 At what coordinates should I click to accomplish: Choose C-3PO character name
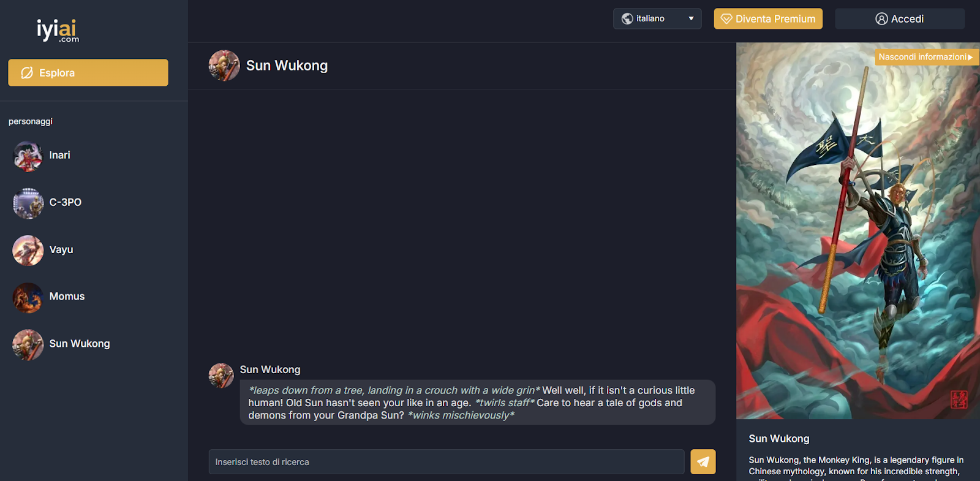click(x=66, y=202)
